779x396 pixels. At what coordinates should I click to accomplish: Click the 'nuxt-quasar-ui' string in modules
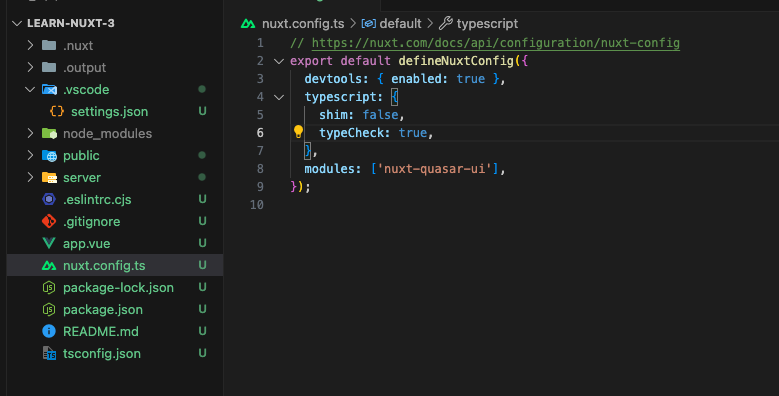pos(435,169)
